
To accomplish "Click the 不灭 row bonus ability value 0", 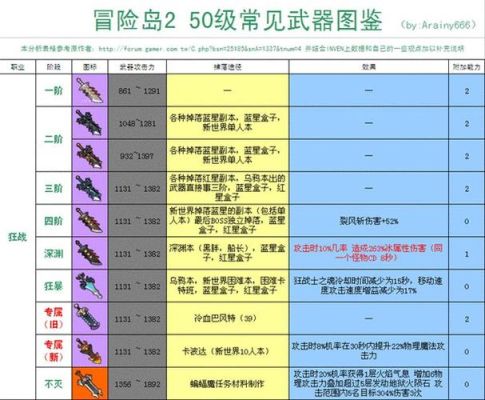I will [467, 384].
